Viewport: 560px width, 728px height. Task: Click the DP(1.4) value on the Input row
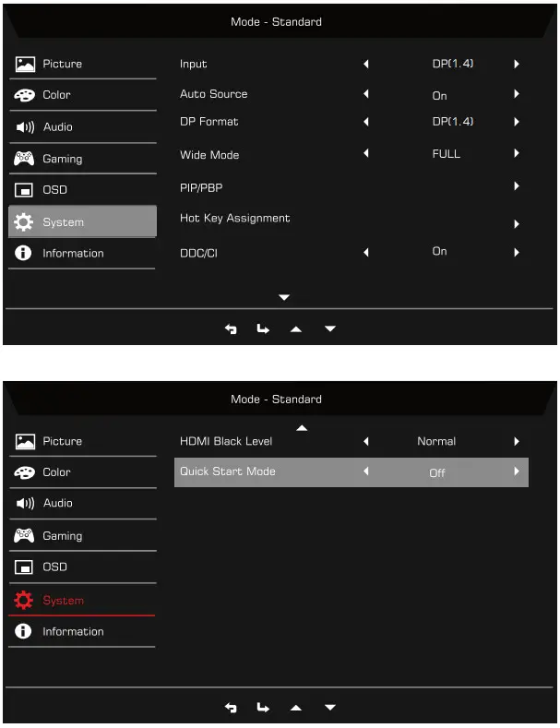click(453, 64)
